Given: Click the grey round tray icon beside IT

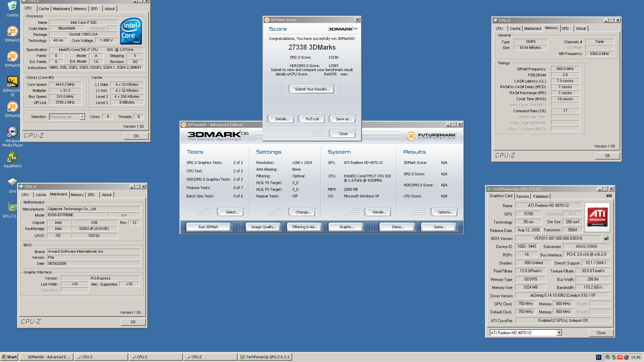Looking at the screenshot, I should pyautogui.click(x=607, y=357).
